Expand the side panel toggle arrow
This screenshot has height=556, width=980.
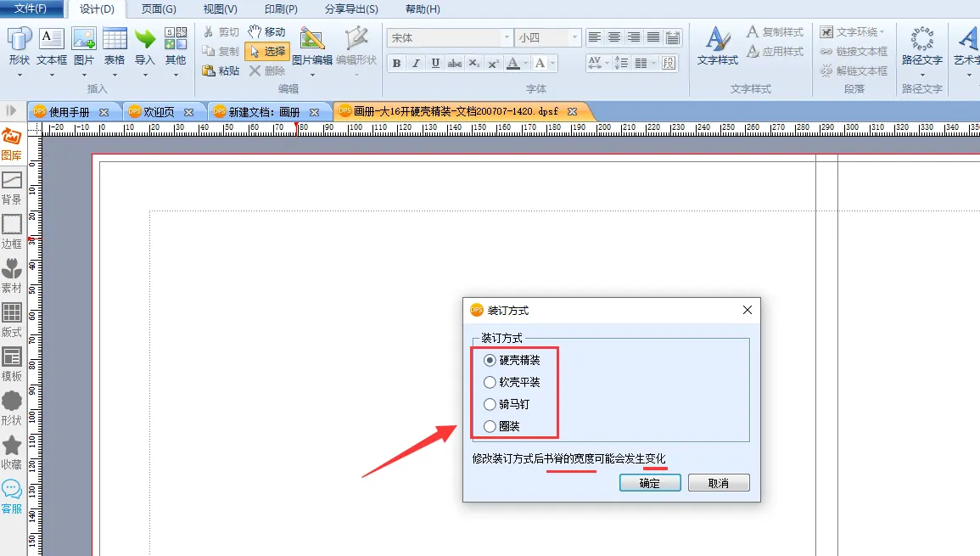click(11, 110)
